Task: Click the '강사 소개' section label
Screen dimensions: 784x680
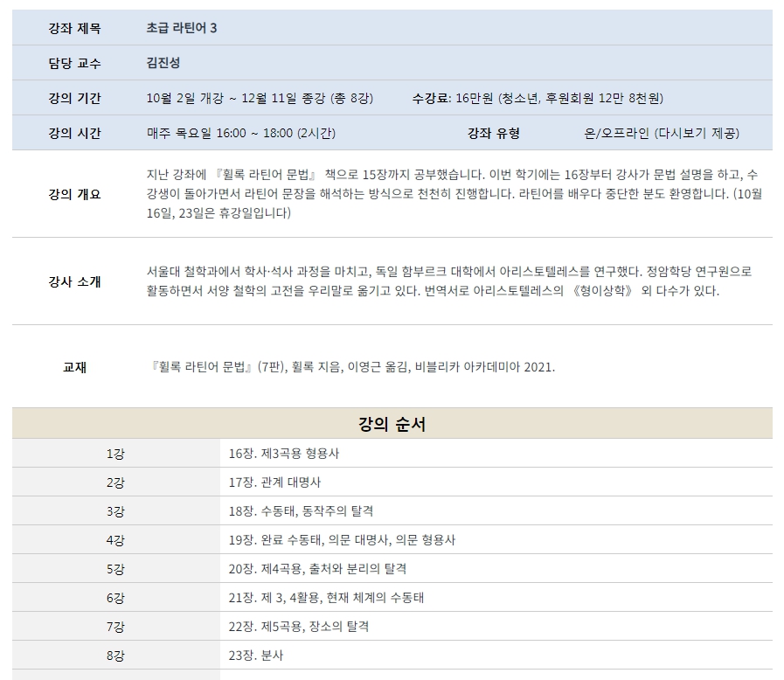Action: [74, 281]
